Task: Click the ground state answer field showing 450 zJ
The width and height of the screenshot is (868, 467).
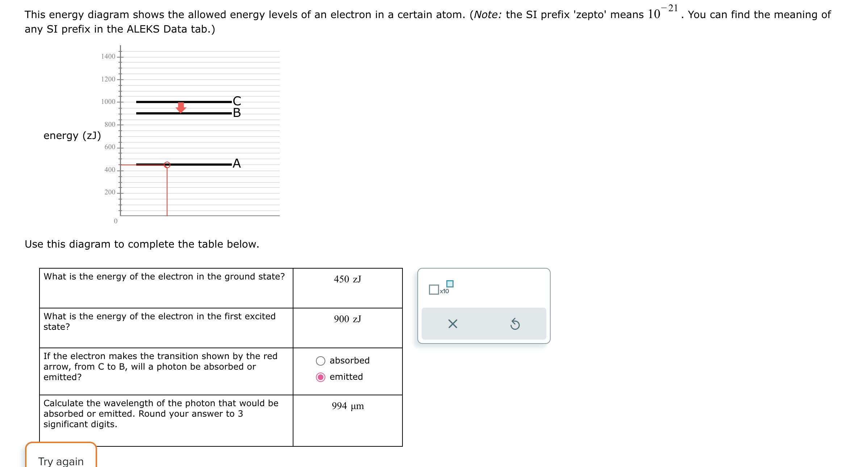Action: (347, 279)
